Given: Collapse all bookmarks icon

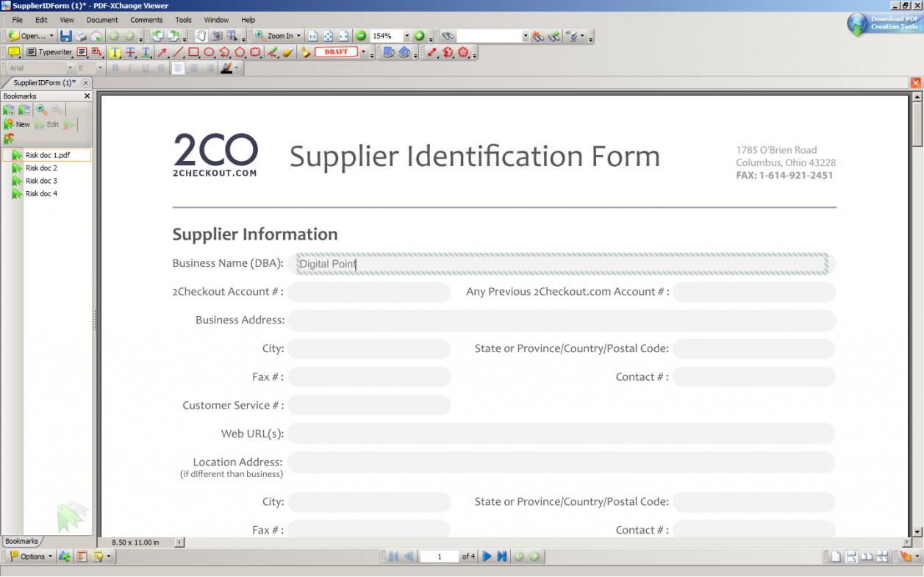Looking at the screenshot, I should 24,110.
